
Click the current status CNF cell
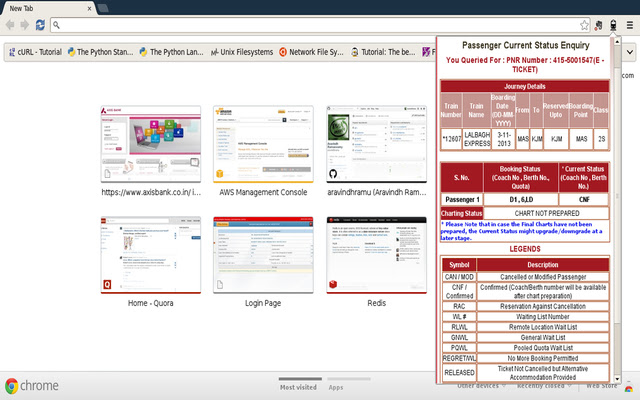point(584,200)
